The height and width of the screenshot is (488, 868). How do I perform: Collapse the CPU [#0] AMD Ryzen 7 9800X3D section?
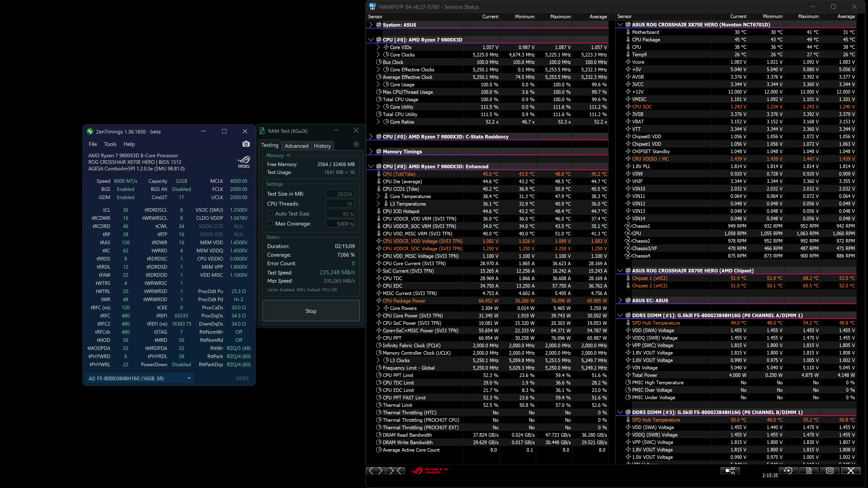371,40
